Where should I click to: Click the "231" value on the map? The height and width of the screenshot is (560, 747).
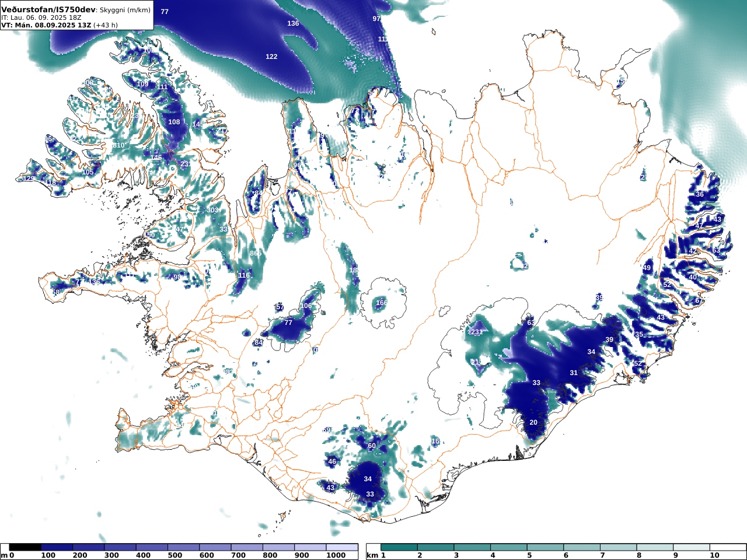click(x=477, y=332)
